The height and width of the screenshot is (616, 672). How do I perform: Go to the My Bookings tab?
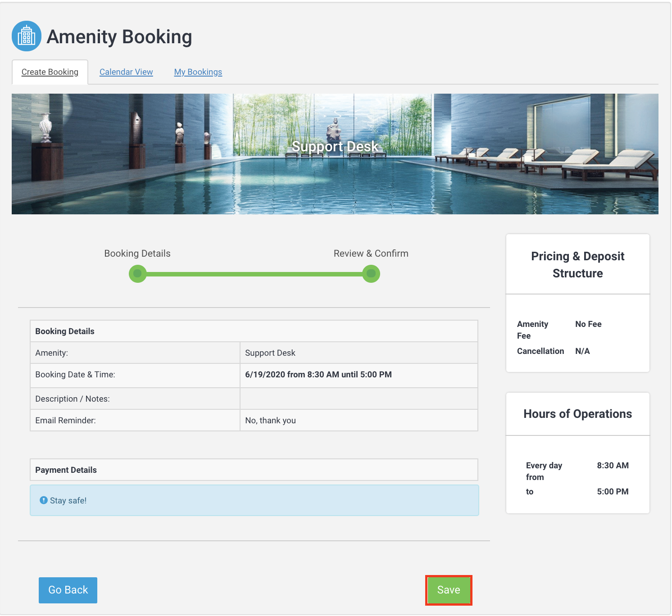point(198,72)
